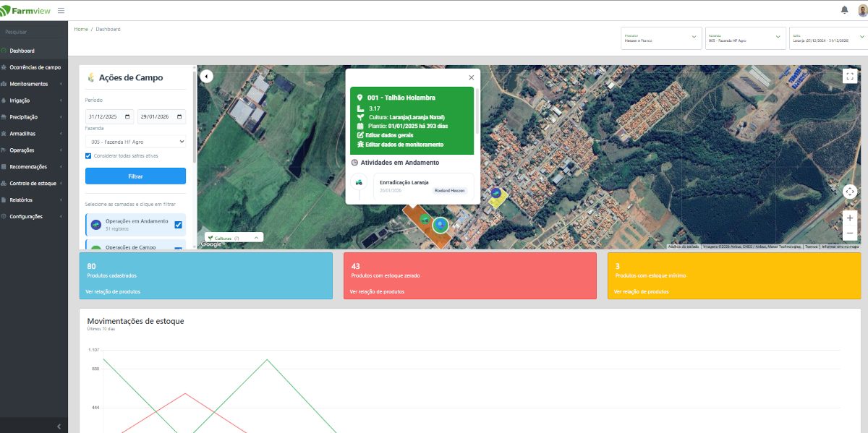Viewport: 868px width, 433px height.
Task: Click the blue Filtrar button
Action: pos(135,176)
